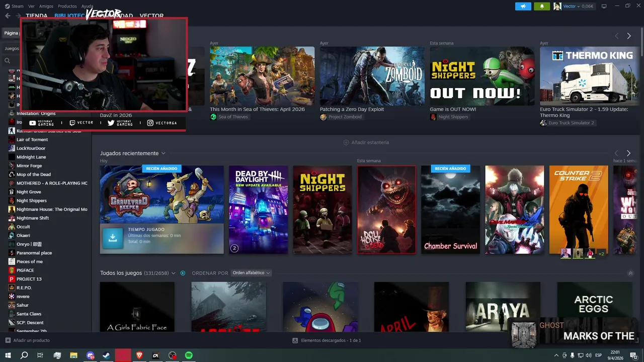Open Spotify from the taskbar

[189, 355]
